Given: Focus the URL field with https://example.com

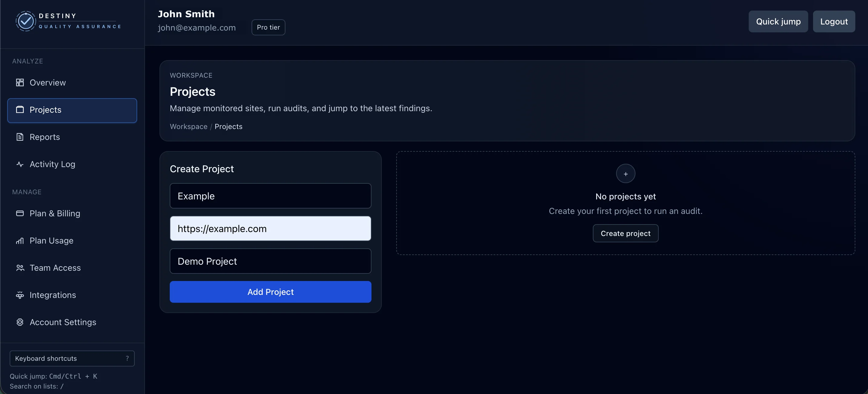Looking at the screenshot, I should [270, 228].
